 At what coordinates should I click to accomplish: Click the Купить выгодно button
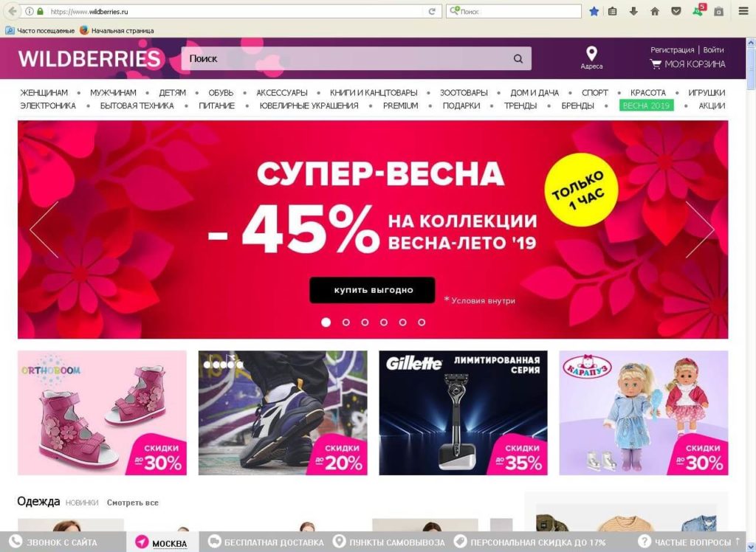click(372, 290)
